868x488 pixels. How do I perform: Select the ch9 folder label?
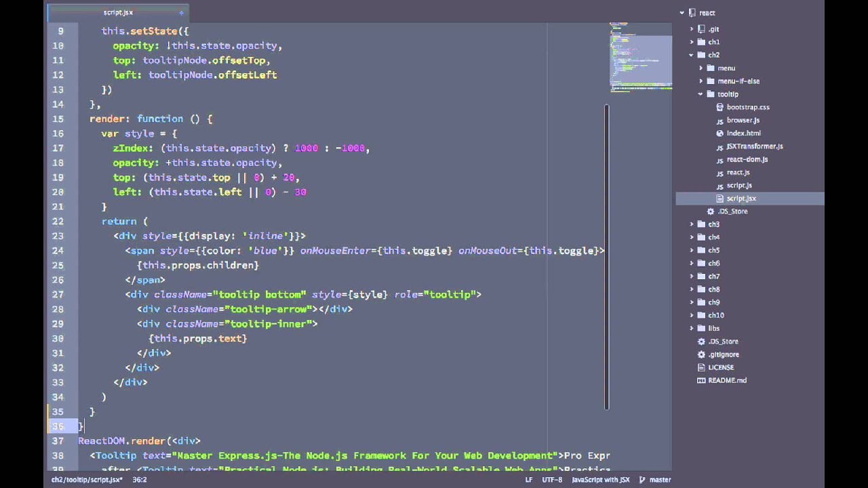coord(713,302)
